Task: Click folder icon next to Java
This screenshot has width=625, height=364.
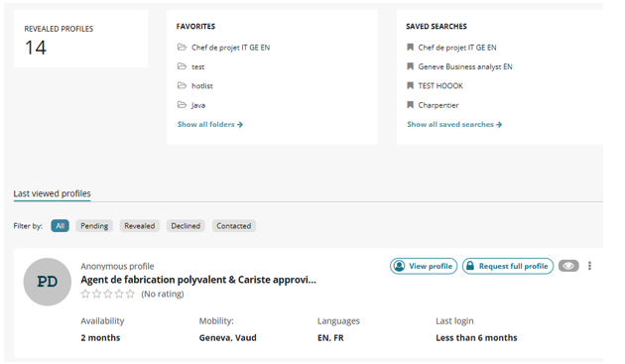Action: coord(182,105)
